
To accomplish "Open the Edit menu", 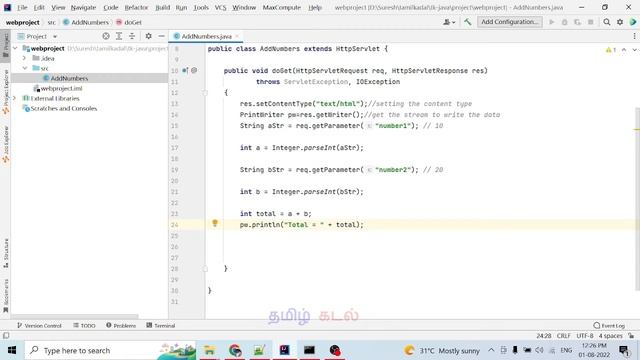I will point(39,7).
